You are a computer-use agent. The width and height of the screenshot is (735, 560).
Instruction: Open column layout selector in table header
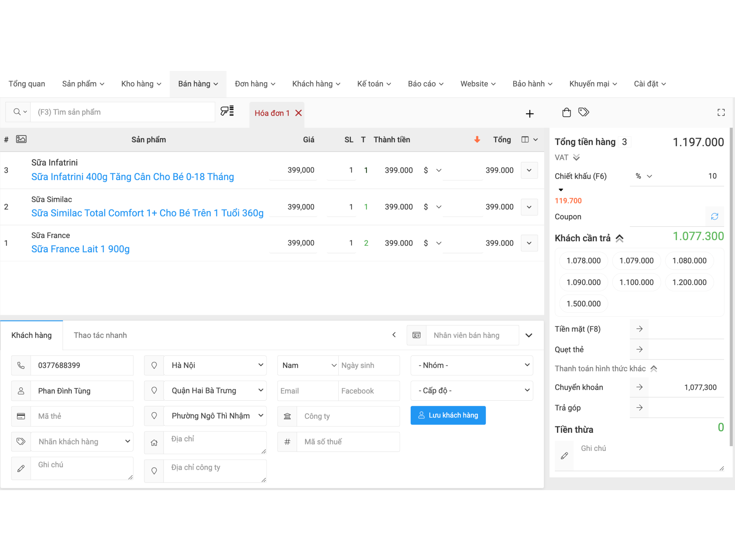click(x=529, y=139)
